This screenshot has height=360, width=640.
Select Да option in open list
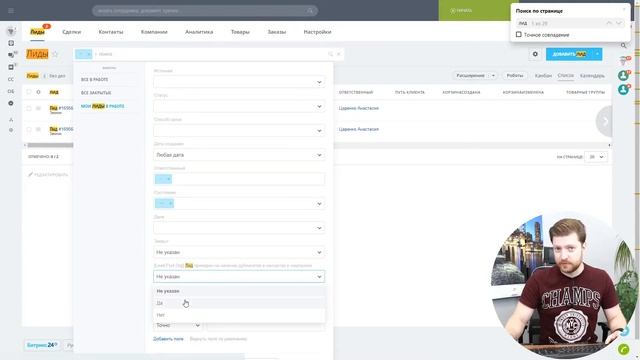[239, 303]
